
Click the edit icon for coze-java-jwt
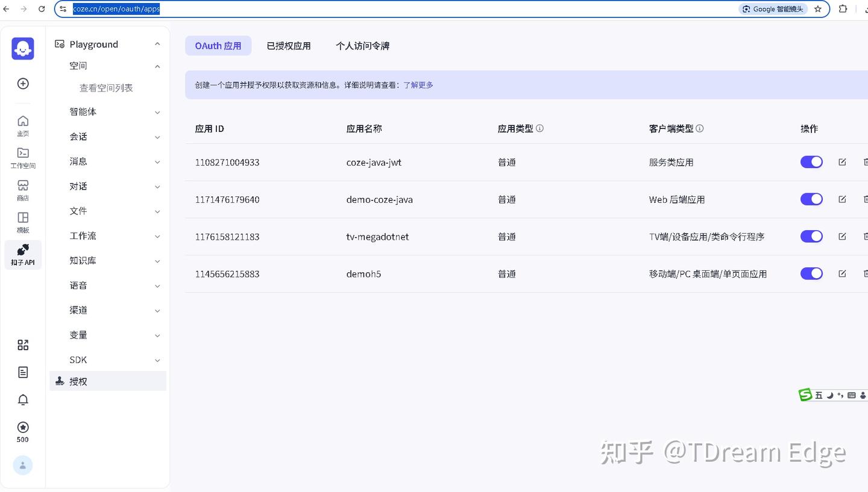tap(842, 161)
